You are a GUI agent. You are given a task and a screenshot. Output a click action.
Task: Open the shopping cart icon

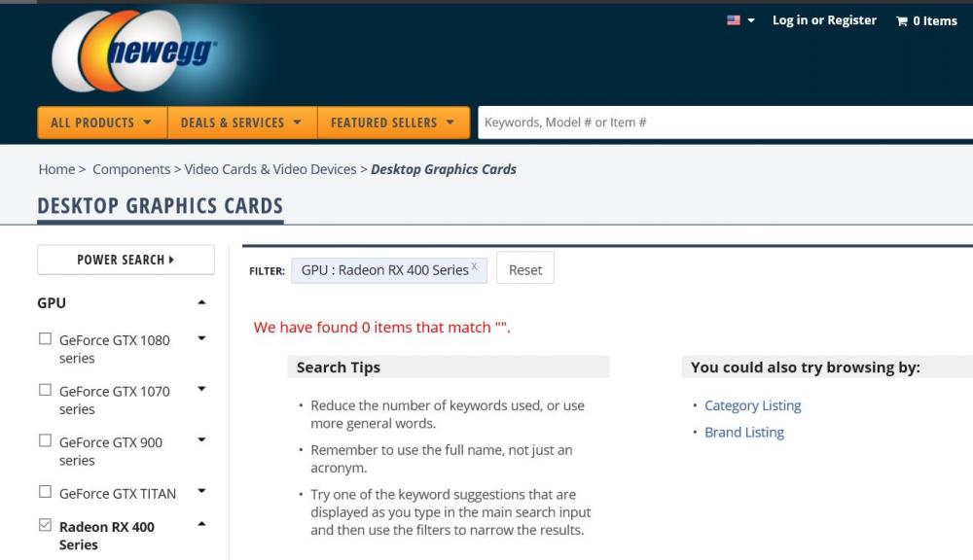(x=902, y=20)
